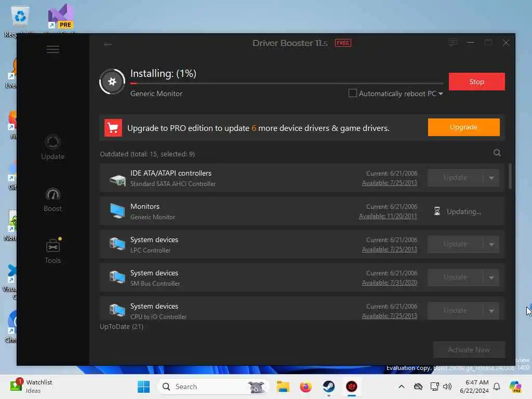Click the orange Upgrade button
The width and height of the screenshot is (532, 399).
point(463,127)
